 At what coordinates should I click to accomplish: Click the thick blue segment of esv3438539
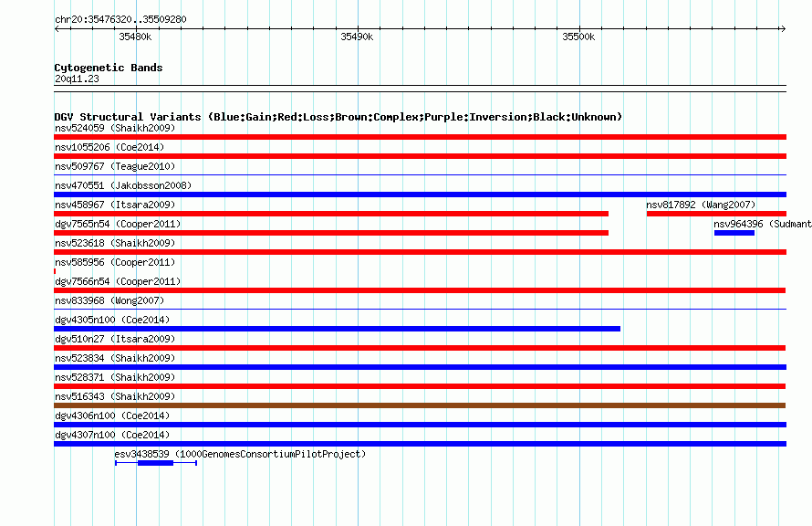coord(155,463)
